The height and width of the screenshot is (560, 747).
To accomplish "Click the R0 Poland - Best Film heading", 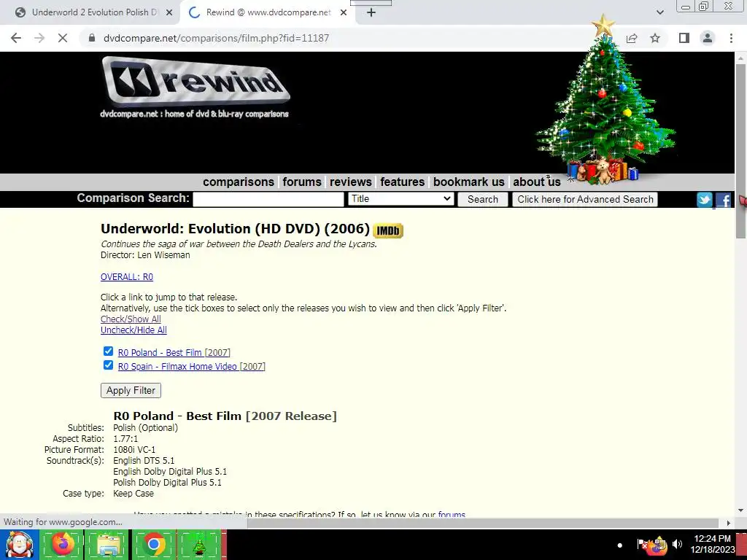I will click(x=225, y=416).
